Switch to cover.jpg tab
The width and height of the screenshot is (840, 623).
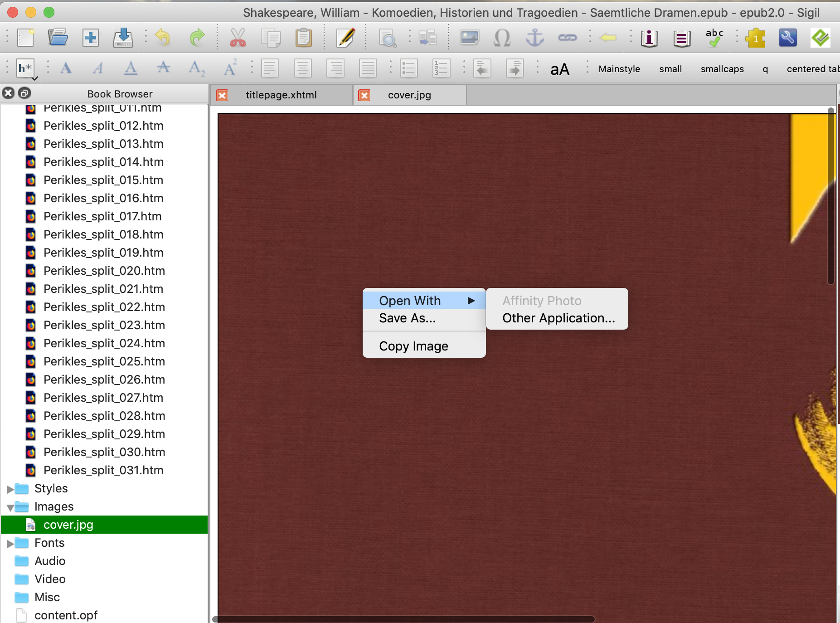click(409, 95)
